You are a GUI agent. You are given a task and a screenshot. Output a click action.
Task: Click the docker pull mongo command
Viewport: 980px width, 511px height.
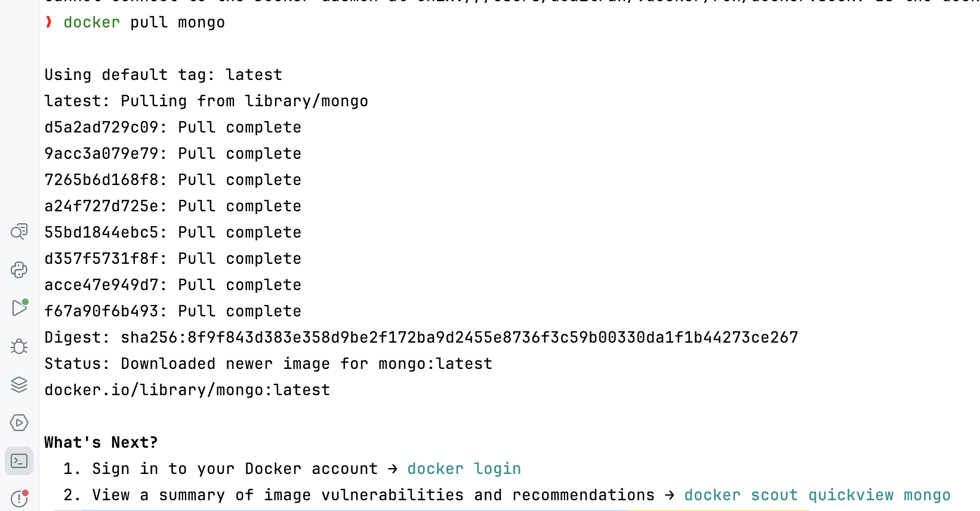[144, 22]
